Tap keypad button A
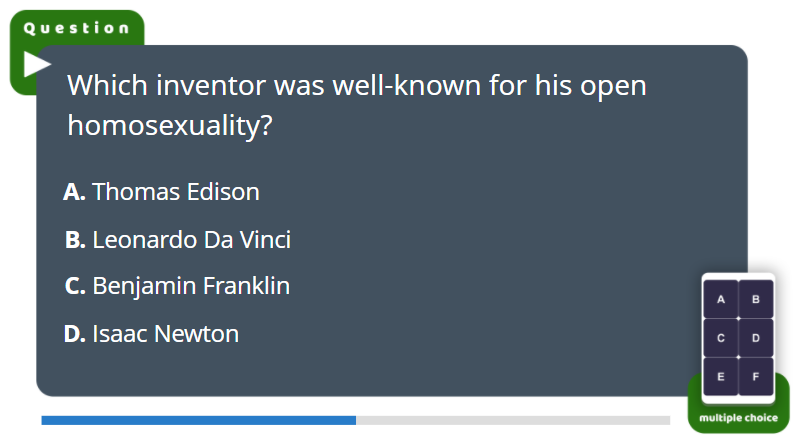The image size is (800, 444). pyautogui.click(x=720, y=299)
